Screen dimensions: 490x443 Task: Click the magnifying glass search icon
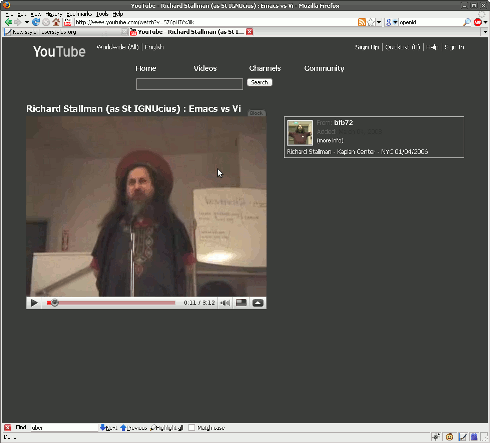[x=467, y=22]
